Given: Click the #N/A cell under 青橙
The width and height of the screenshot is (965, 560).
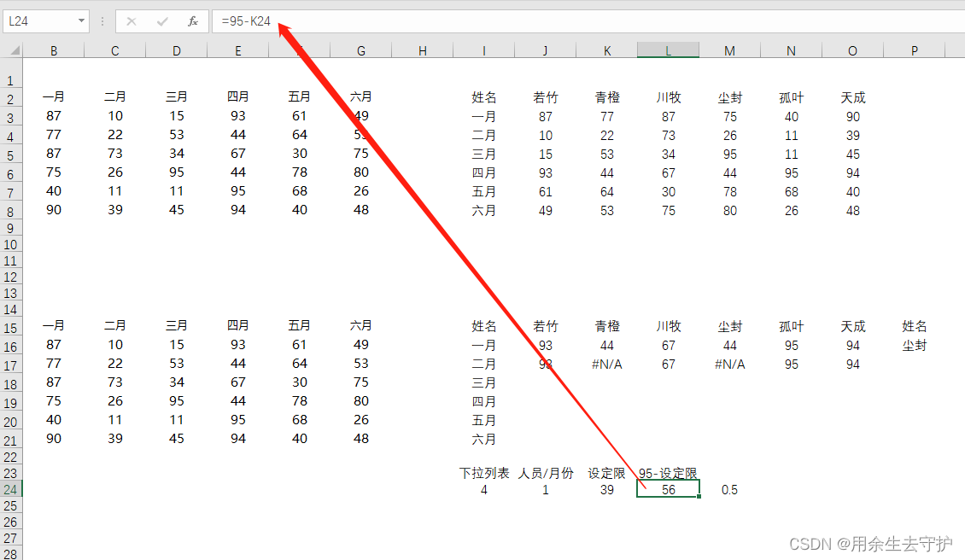Looking at the screenshot, I should click(x=607, y=363).
